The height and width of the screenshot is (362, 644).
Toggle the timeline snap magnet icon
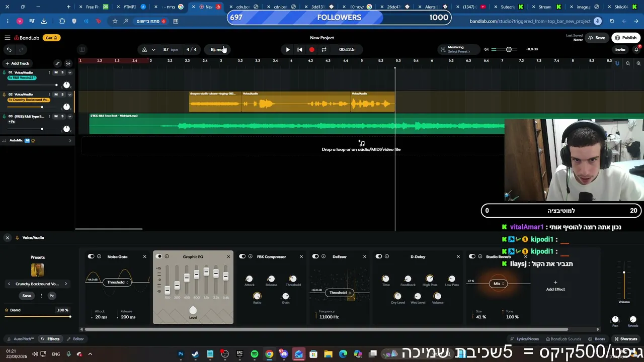tap(617, 63)
